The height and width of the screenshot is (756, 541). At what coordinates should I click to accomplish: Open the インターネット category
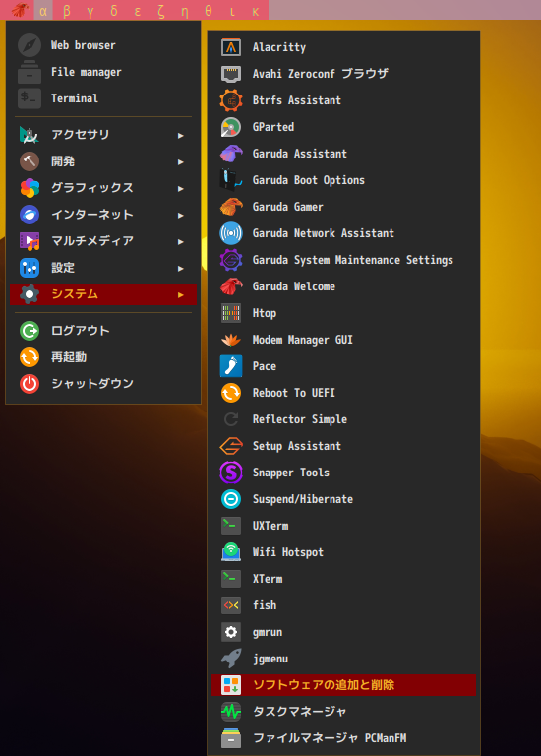pos(103,215)
